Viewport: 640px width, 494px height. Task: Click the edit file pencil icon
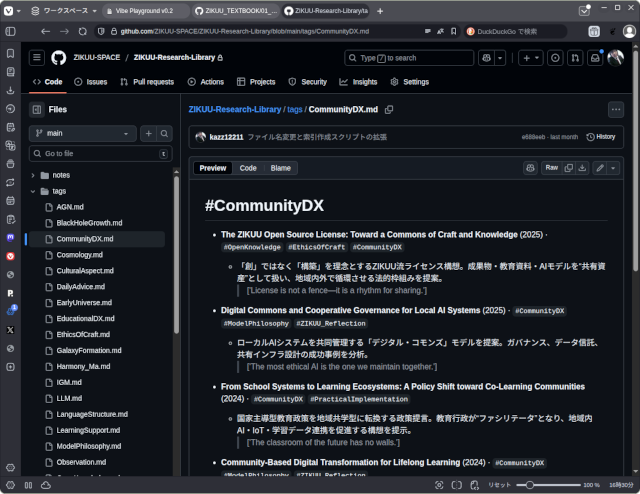(600, 168)
